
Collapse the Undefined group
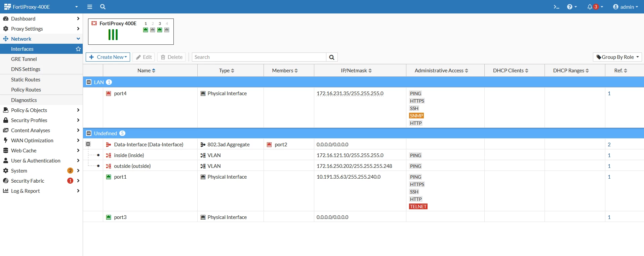pyautogui.click(x=89, y=133)
